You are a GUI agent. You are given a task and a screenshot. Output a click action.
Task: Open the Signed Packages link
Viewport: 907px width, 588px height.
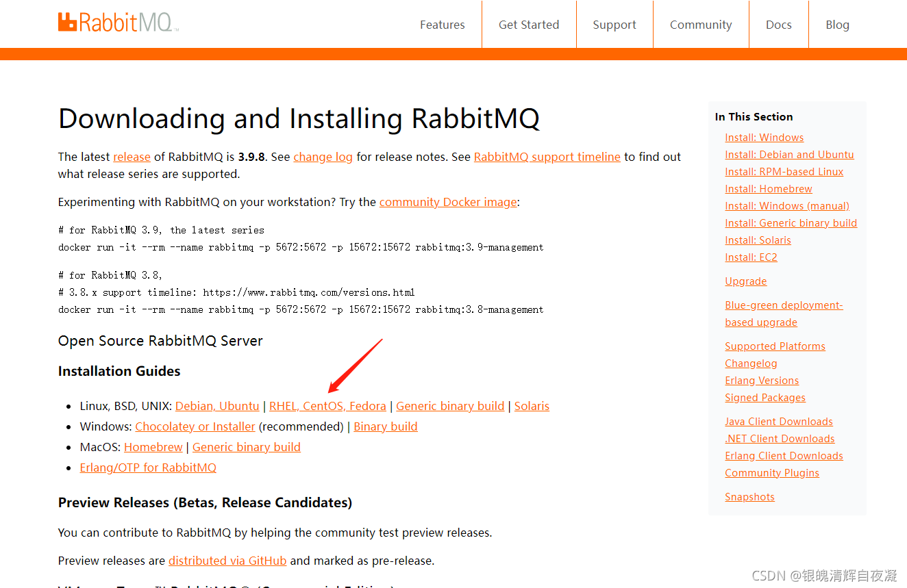[765, 398]
